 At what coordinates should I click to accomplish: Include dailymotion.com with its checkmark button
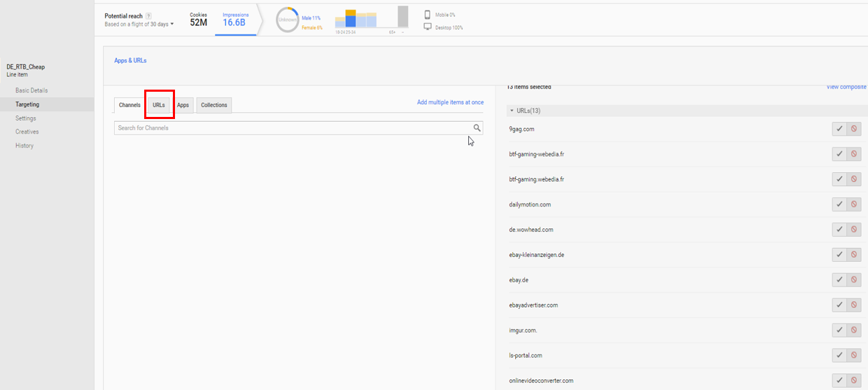pyautogui.click(x=839, y=204)
